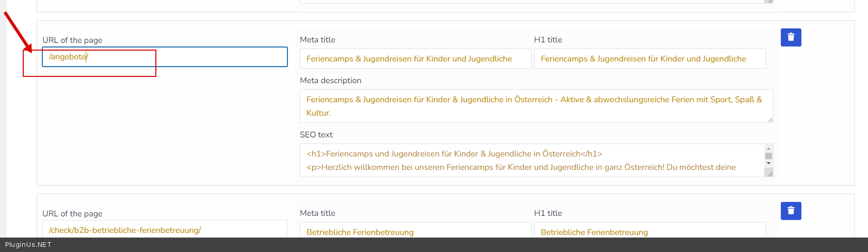This screenshot has width=868, height=252.
Task: Place cursor in the SEO text area
Action: [532, 160]
